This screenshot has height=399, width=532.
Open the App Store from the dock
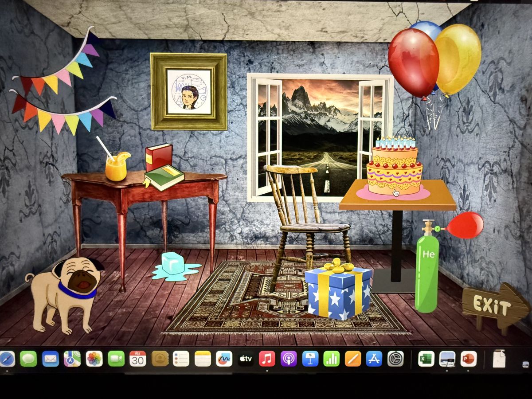(x=374, y=359)
